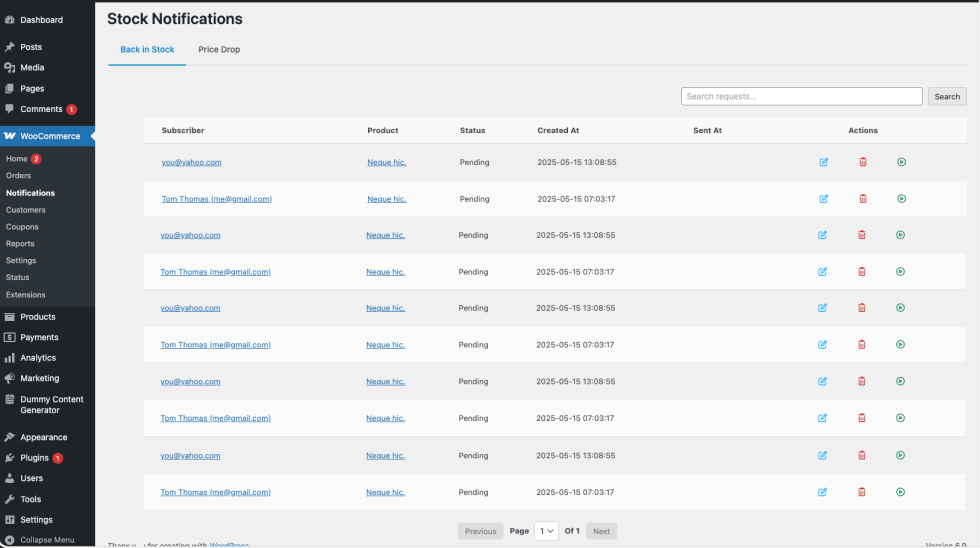Click the Stock Notifications page title
980x548 pixels.
click(x=174, y=19)
